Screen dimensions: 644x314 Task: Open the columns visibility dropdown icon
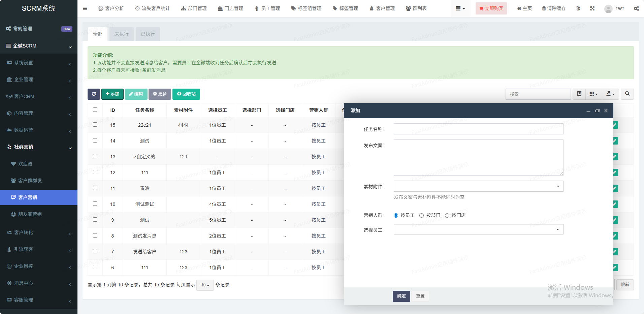click(x=593, y=94)
